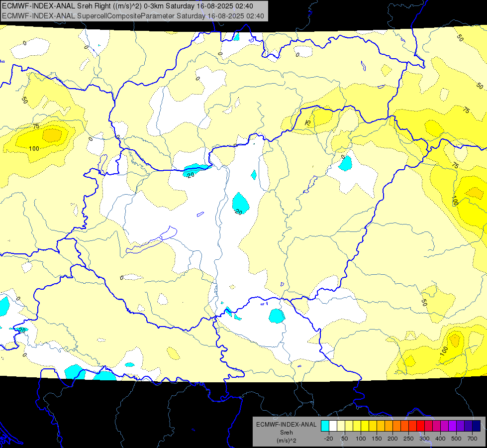Pick the orange swatch just right of 200 tick

point(396,426)
